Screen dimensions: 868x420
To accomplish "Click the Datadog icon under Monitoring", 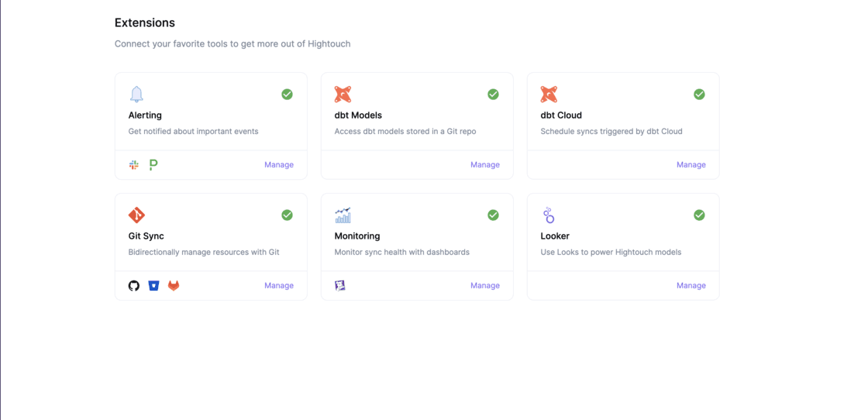I will coord(339,285).
